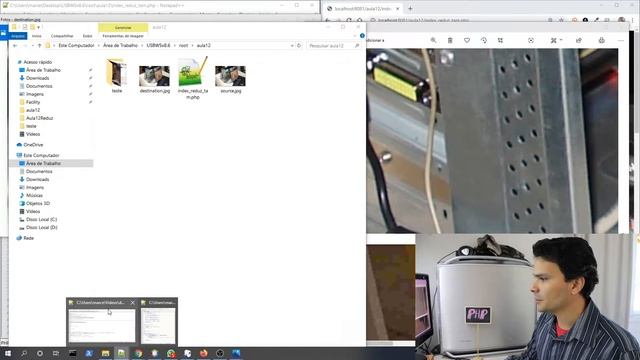
Task: Select the second Notepad++ preview thumbnail
Action: 158,326
